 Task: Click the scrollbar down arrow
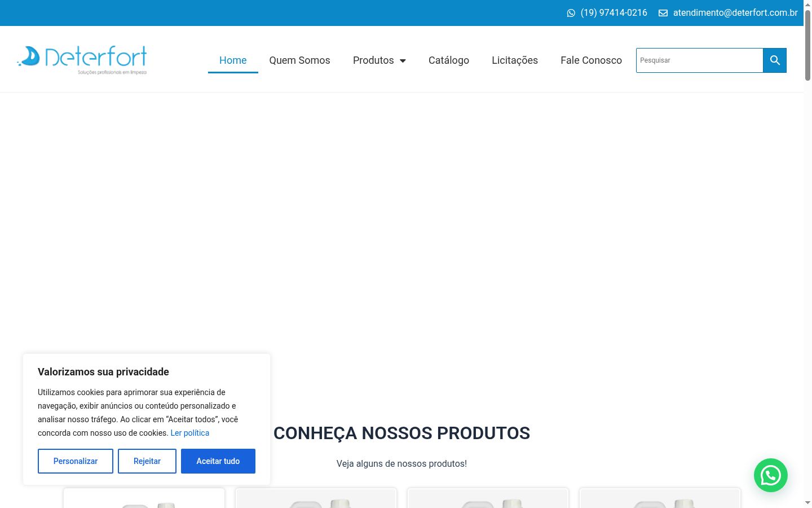click(x=807, y=503)
